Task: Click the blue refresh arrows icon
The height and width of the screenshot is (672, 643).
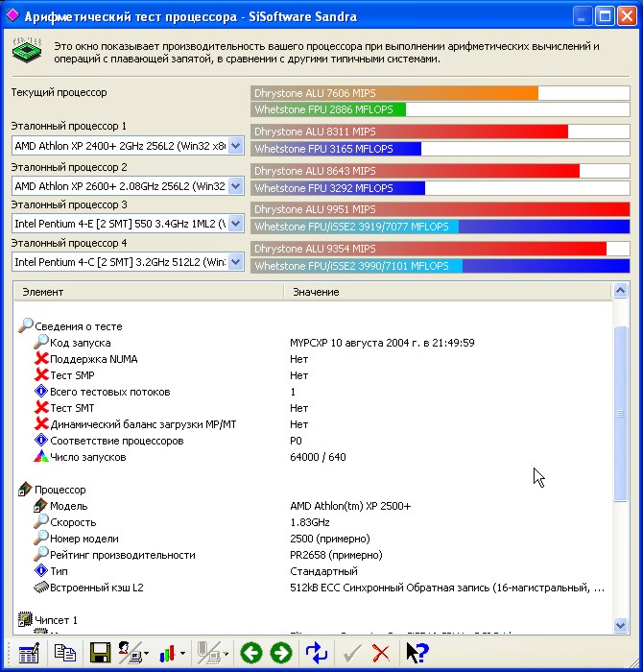Action: tap(316, 653)
